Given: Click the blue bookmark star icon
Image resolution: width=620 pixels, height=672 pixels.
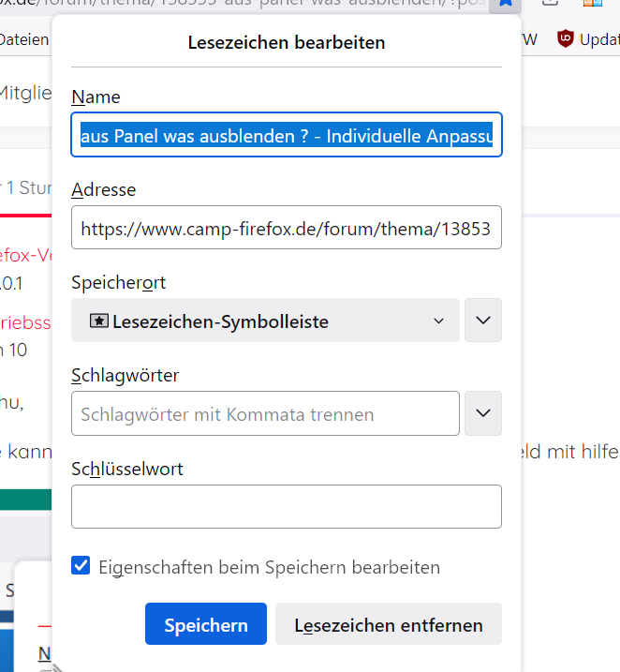Looking at the screenshot, I should click(x=505, y=4).
